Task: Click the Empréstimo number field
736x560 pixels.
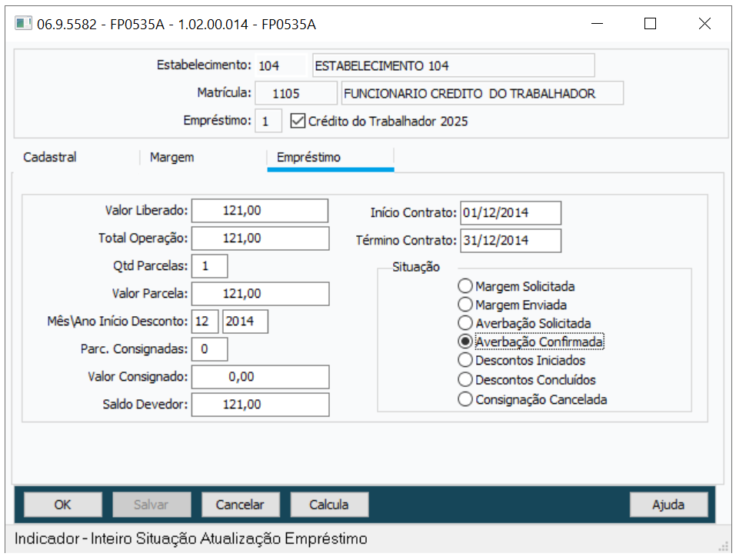Action: pos(268,121)
